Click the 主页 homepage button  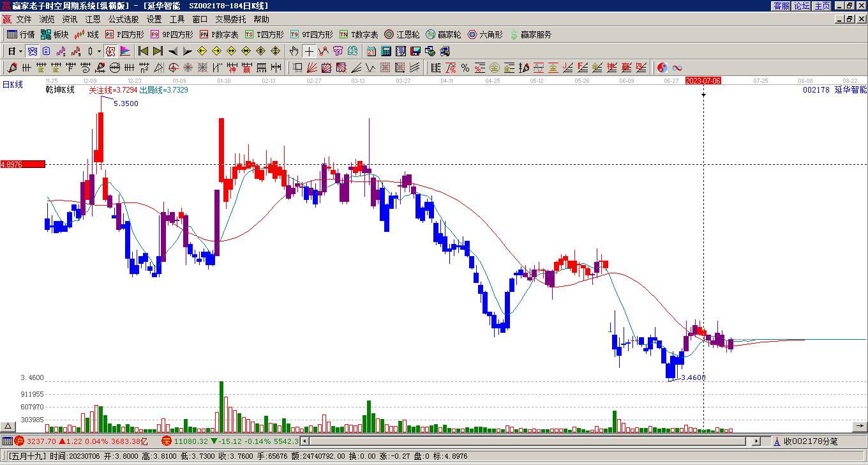pyautogui.click(x=823, y=5)
